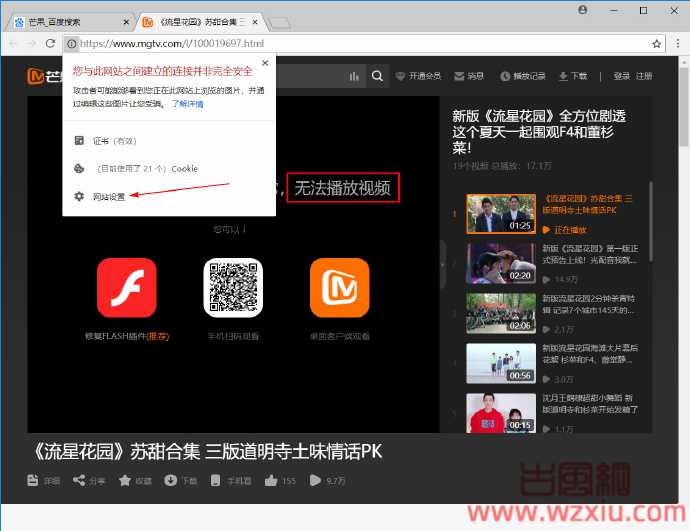
Task: Click the star favorite icon under video
Action: [125, 480]
